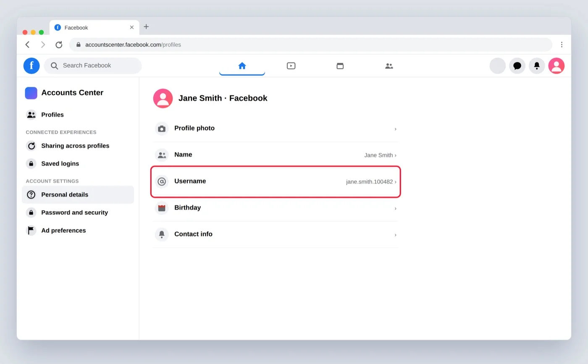Open Saved logins in sidebar
The width and height of the screenshot is (588, 364).
78,164
